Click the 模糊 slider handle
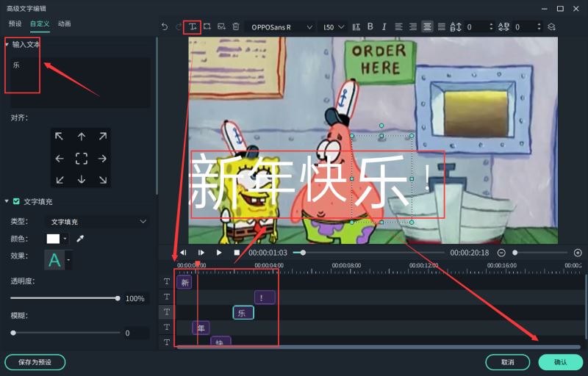Viewport: 588px width, 376px height. (x=13, y=333)
